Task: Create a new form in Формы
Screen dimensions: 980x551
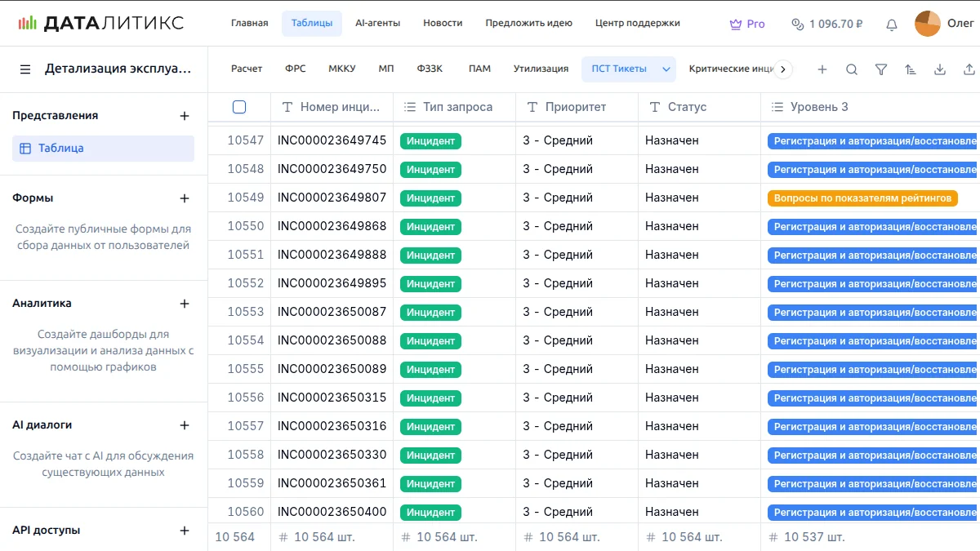Action: pyautogui.click(x=185, y=198)
